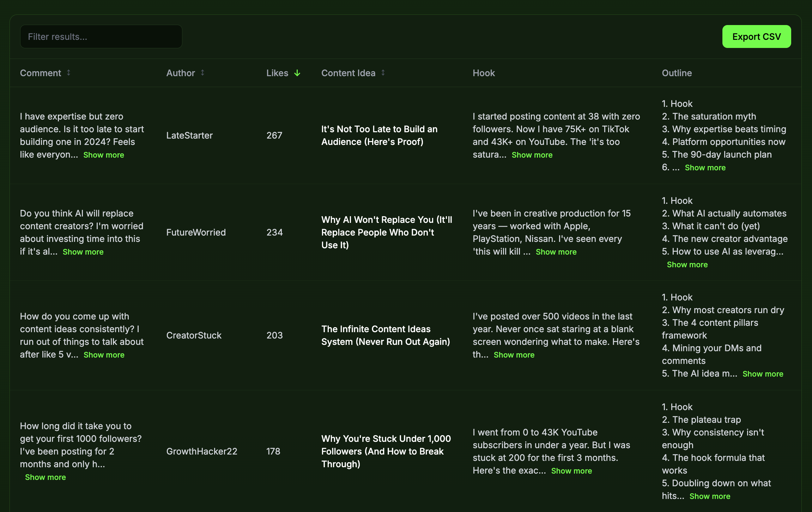Click the Content Idea sort icon

(x=383, y=73)
